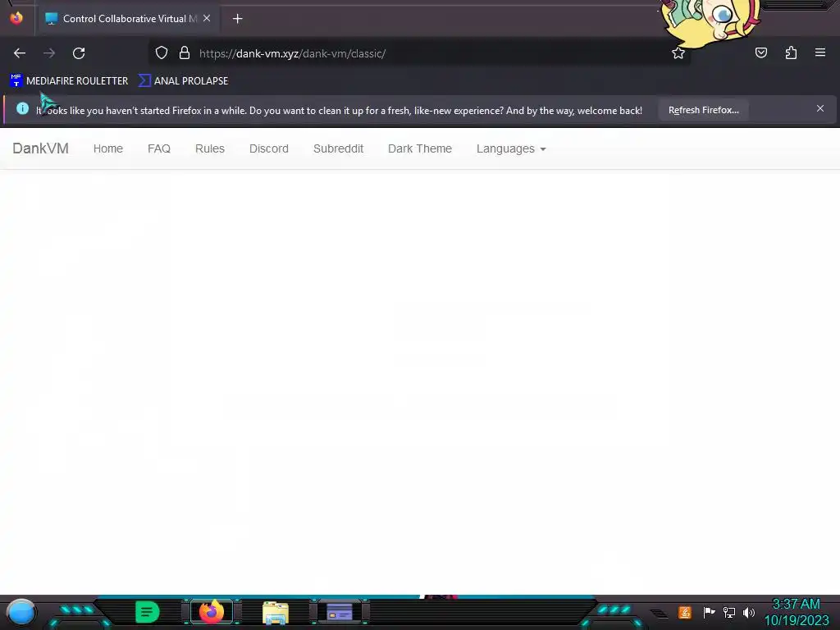Click the Refresh Firefox... button
This screenshot has height=630, width=840.
703,111
